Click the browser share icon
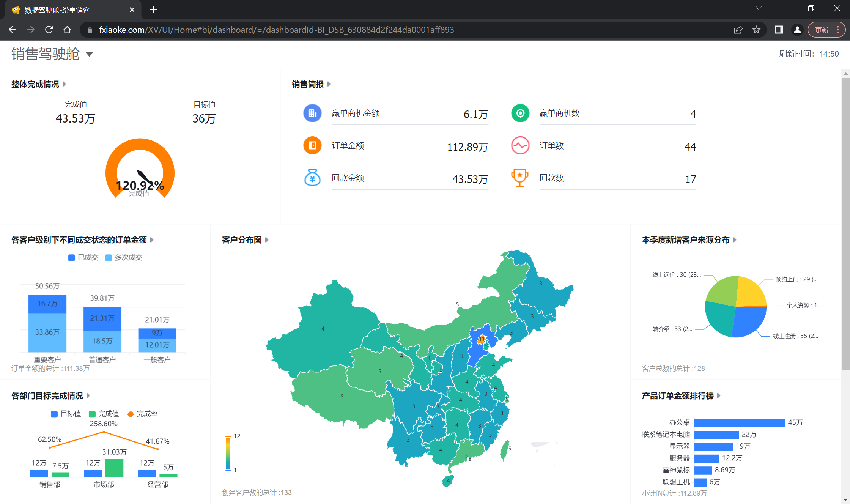Image resolution: width=850 pixels, height=504 pixels. 738,30
